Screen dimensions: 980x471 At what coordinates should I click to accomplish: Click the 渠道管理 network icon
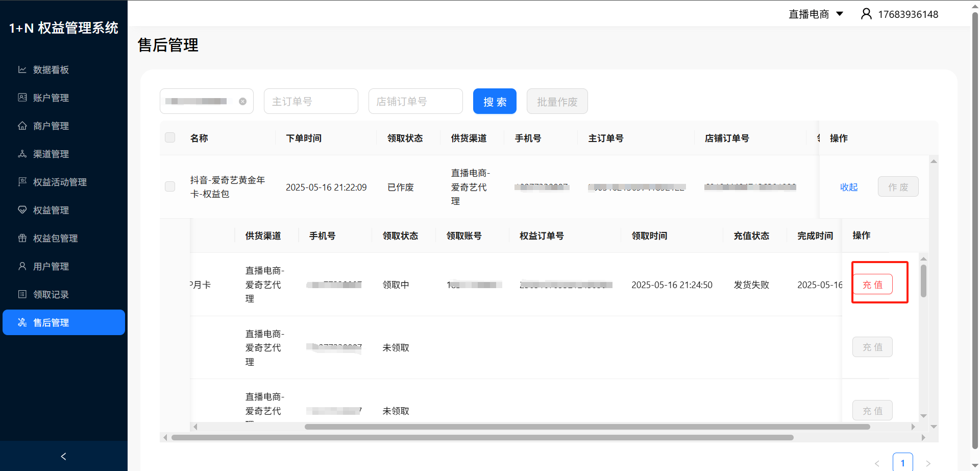22,154
